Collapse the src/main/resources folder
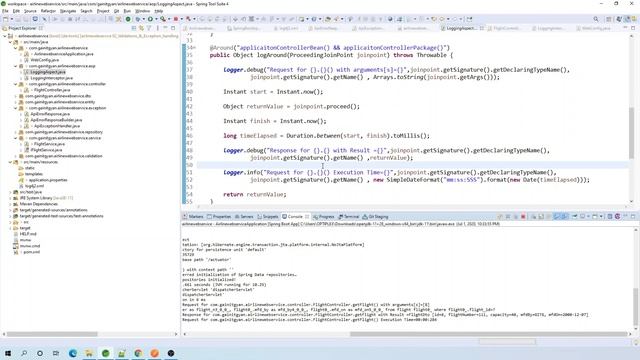The width and height of the screenshot is (640, 360). point(10,162)
